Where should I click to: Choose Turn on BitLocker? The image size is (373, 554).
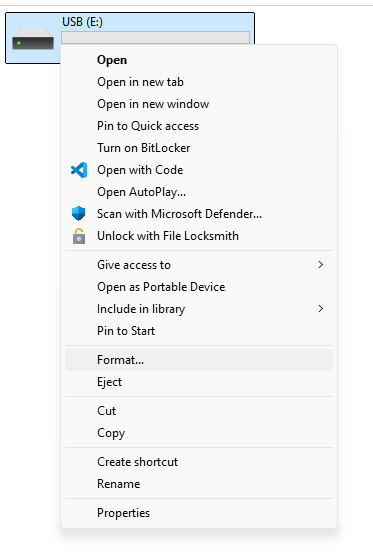(x=199, y=148)
